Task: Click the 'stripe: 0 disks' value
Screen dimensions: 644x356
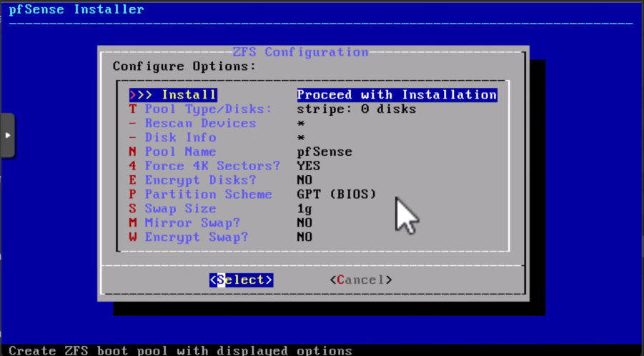Action: (356, 109)
